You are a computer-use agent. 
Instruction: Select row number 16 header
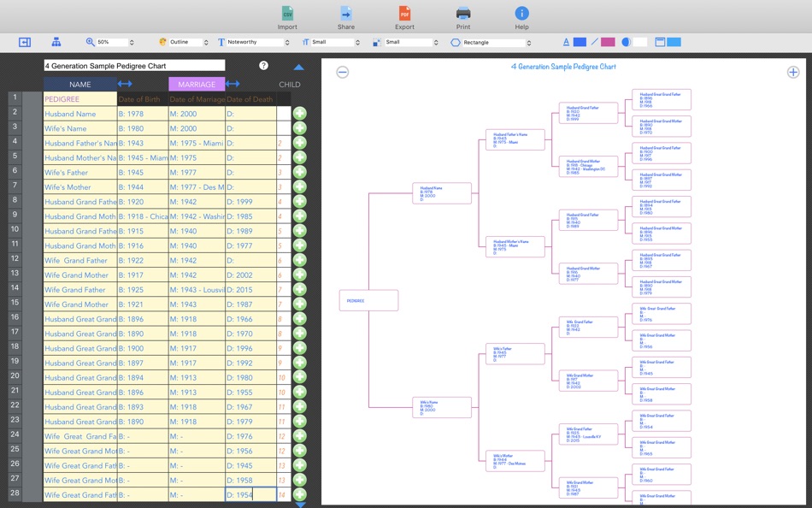(x=15, y=318)
